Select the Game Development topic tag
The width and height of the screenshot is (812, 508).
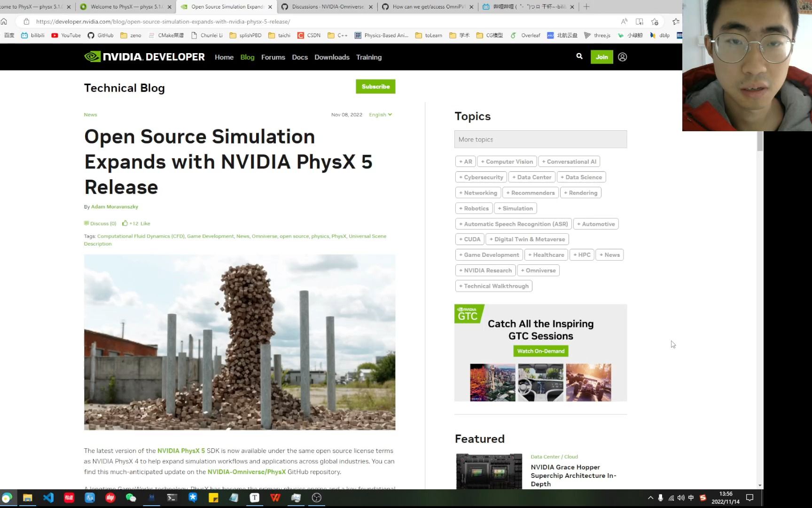[x=489, y=255]
